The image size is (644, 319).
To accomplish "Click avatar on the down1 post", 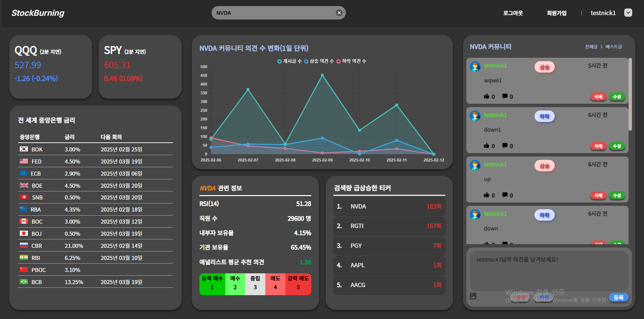I will click(475, 116).
